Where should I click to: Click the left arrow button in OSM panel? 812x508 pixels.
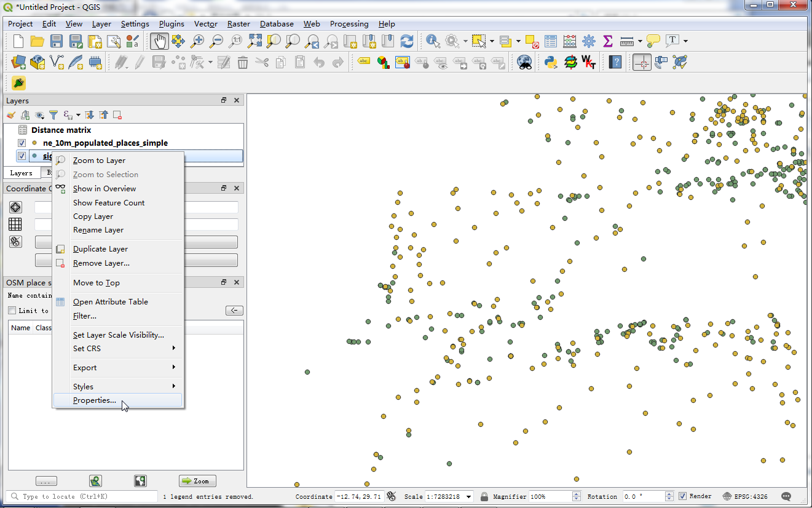[234, 311]
